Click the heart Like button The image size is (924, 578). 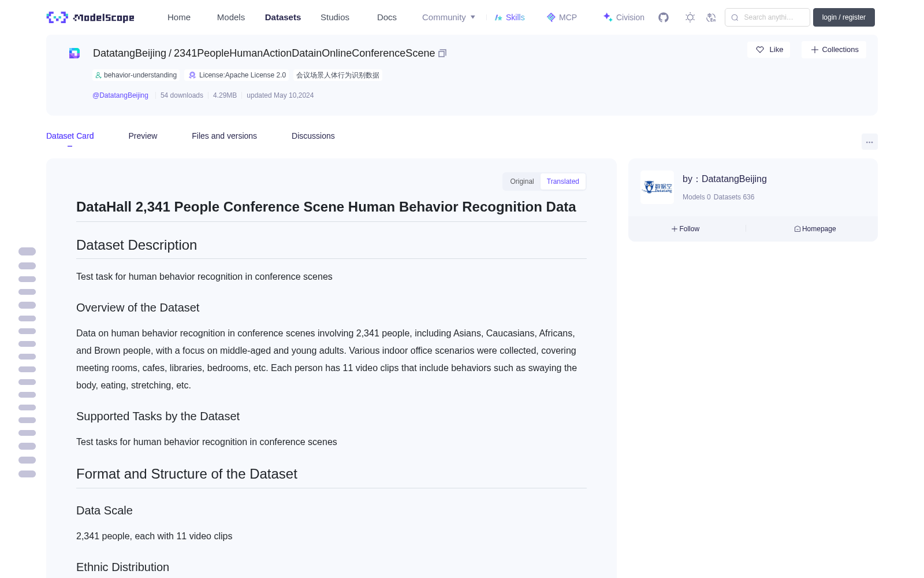point(769,50)
